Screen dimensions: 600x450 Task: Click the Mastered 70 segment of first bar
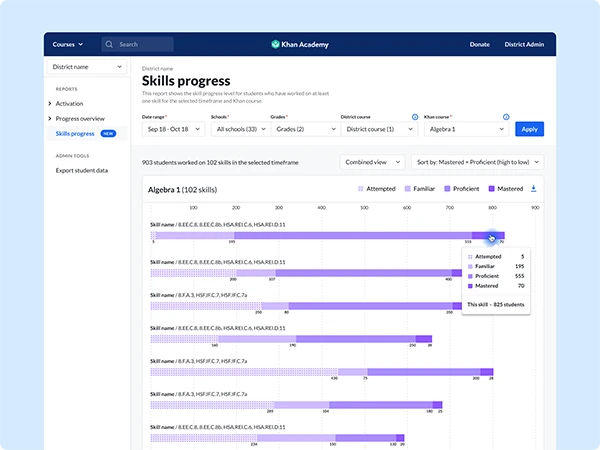(x=488, y=235)
